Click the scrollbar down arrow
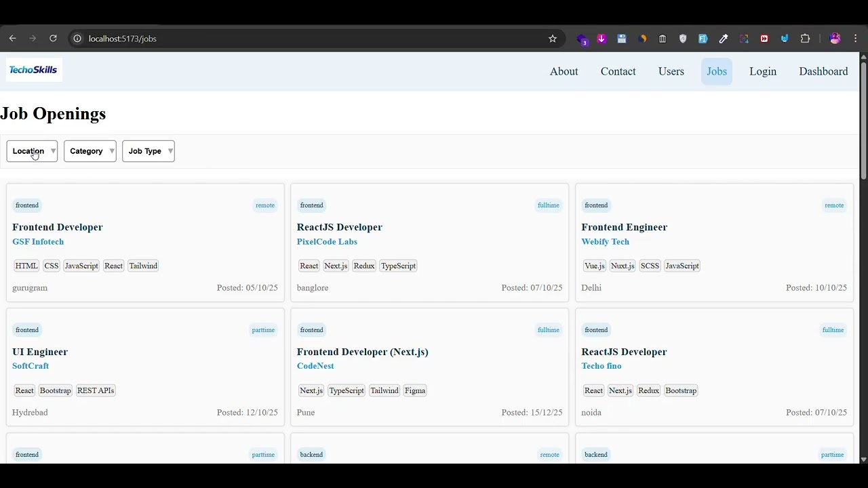 (x=863, y=459)
